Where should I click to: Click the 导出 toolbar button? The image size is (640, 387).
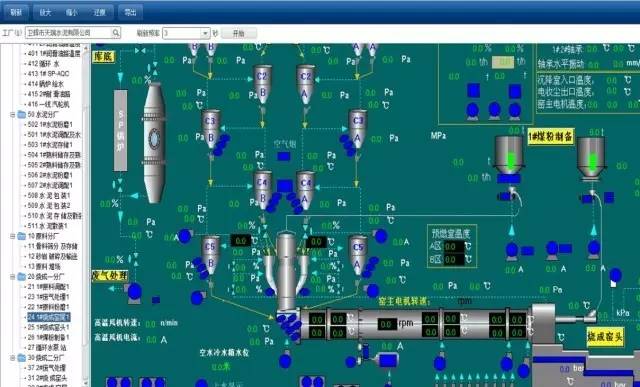[130, 12]
